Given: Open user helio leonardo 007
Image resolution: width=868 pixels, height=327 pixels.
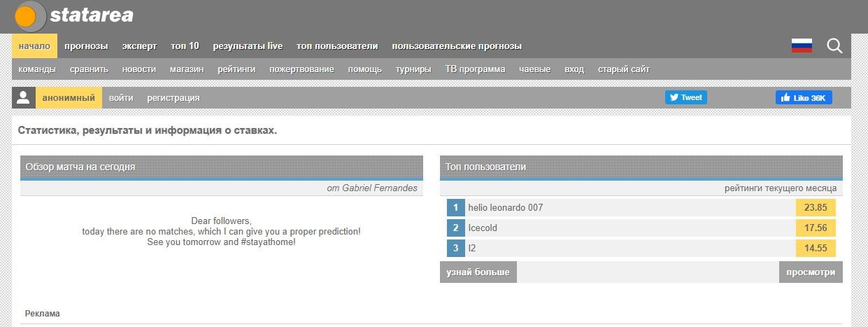Looking at the screenshot, I should click(505, 208).
